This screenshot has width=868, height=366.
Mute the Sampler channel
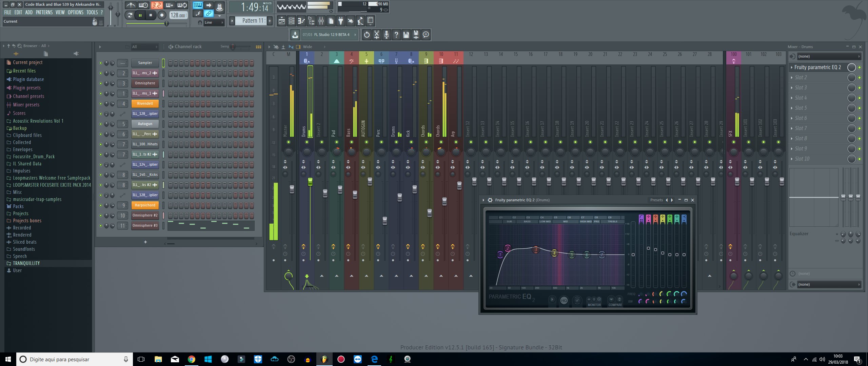click(101, 63)
